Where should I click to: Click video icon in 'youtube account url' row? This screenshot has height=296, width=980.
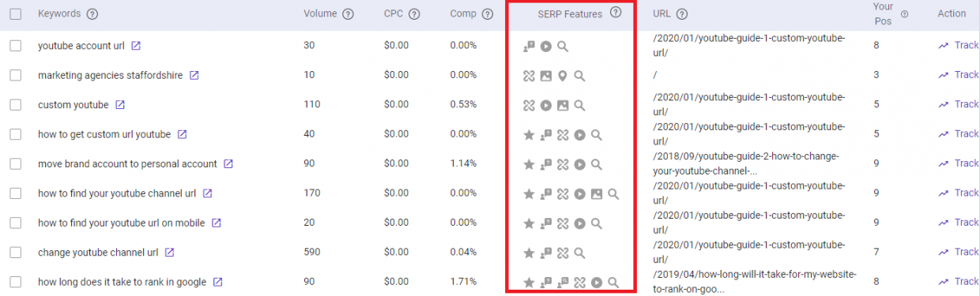pos(546,46)
